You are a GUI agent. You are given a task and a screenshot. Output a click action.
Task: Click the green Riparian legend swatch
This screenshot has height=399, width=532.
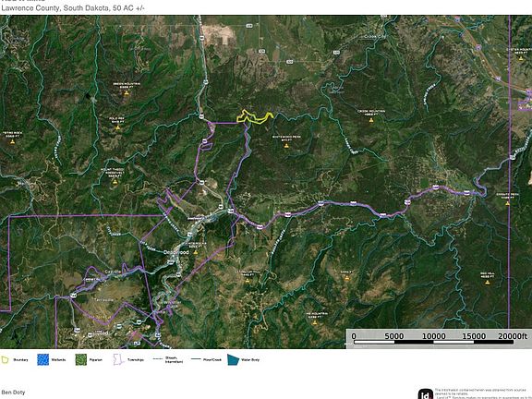(80, 359)
